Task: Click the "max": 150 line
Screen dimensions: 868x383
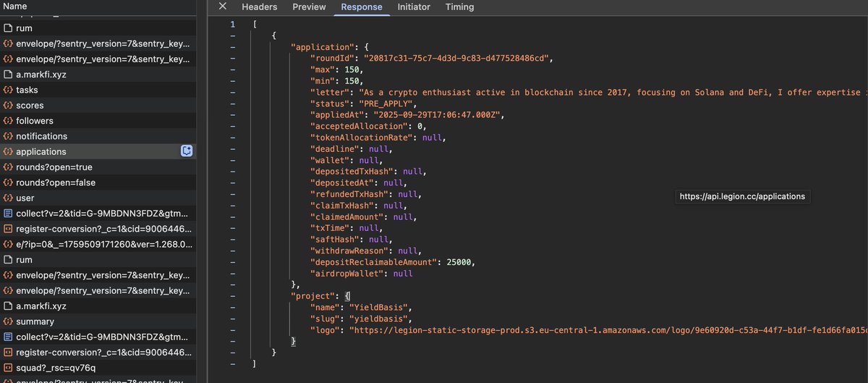Action: 336,70
